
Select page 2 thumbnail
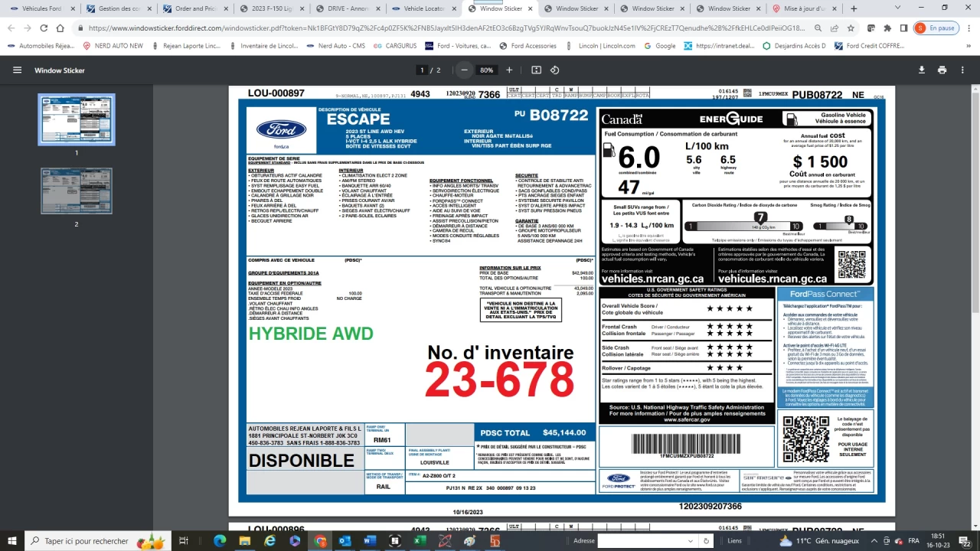(77, 191)
